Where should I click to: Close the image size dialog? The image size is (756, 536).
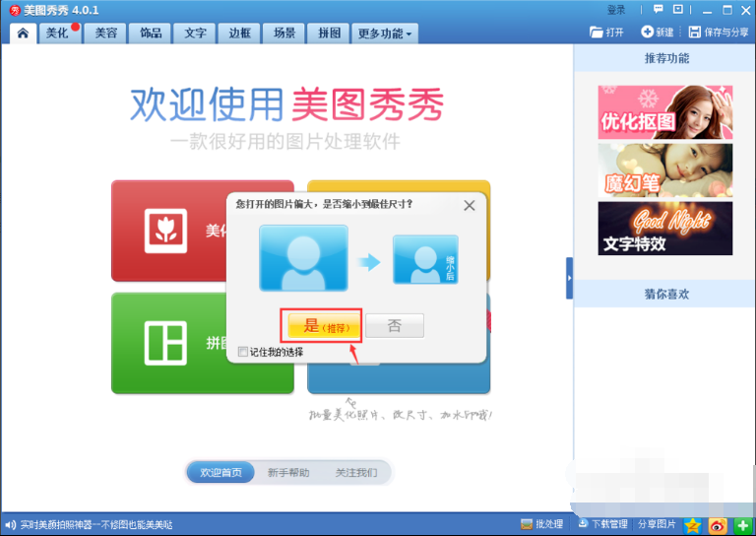(x=470, y=206)
